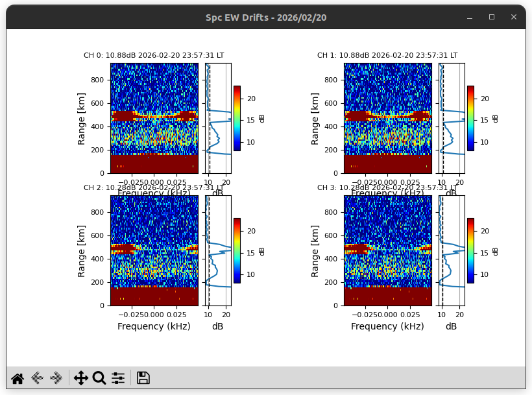The height and width of the screenshot is (395, 532).
Task: Click the CH 1 dB colorbar
Action: click(x=470, y=118)
